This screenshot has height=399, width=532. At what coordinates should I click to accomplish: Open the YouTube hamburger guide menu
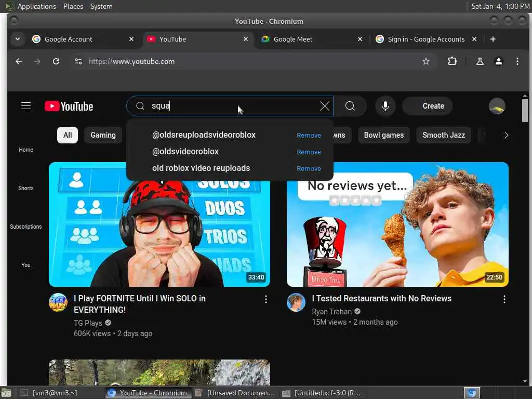[x=26, y=106]
